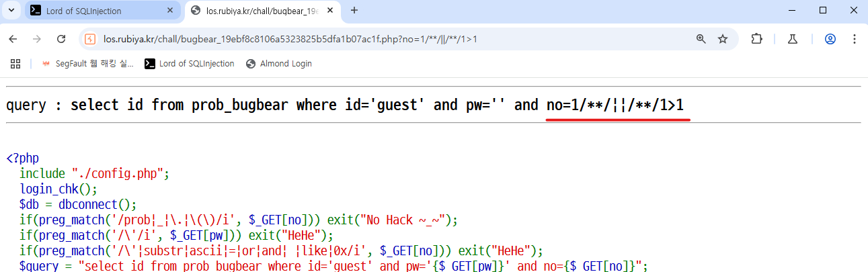Focus the URL address bar text

[x=290, y=39]
